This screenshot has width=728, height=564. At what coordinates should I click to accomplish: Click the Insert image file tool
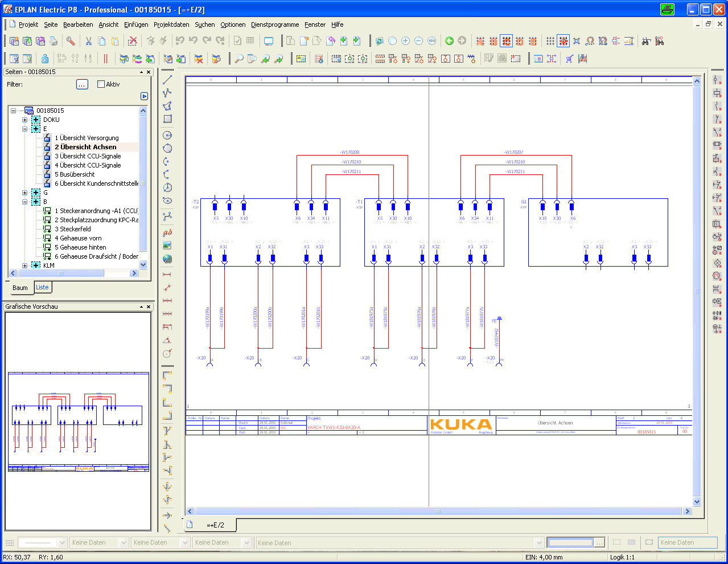click(x=167, y=246)
